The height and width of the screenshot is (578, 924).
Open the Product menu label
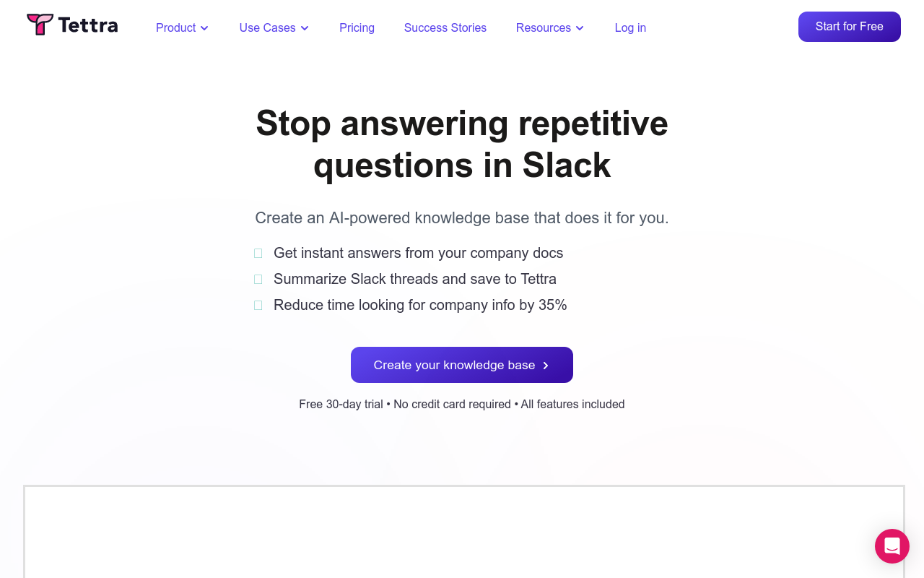(x=176, y=27)
